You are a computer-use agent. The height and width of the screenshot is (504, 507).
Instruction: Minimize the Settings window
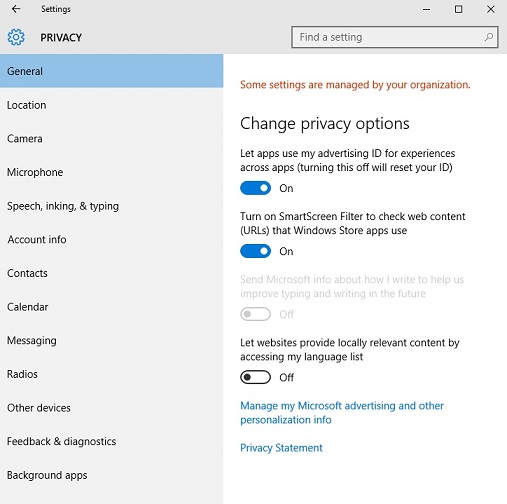pyautogui.click(x=427, y=9)
